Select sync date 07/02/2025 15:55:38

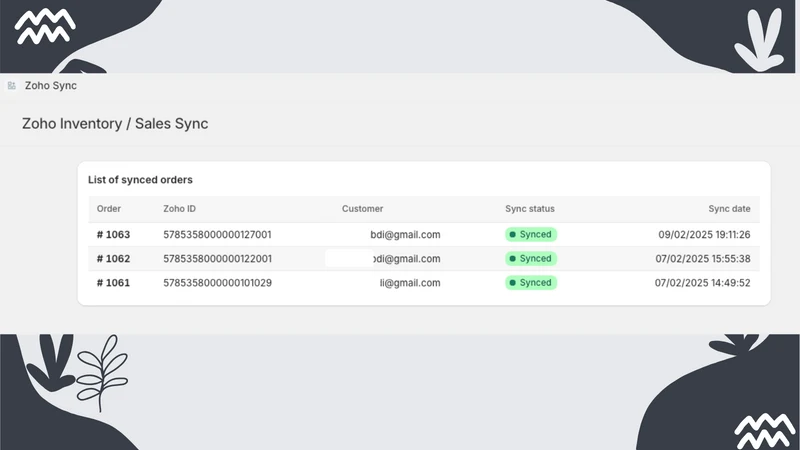coord(703,259)
